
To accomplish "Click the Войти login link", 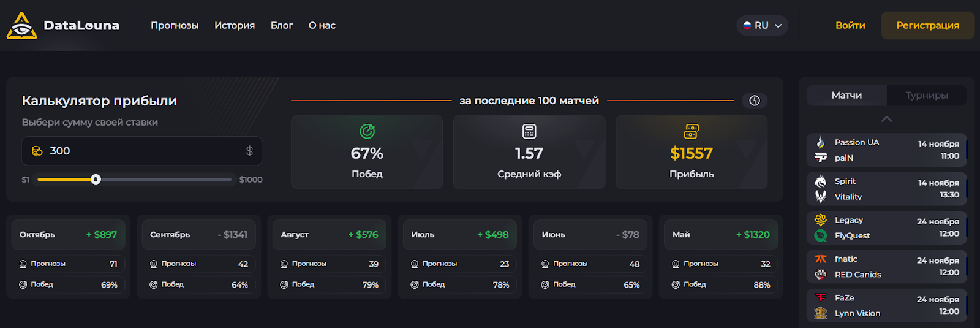I will pos(850,25).
